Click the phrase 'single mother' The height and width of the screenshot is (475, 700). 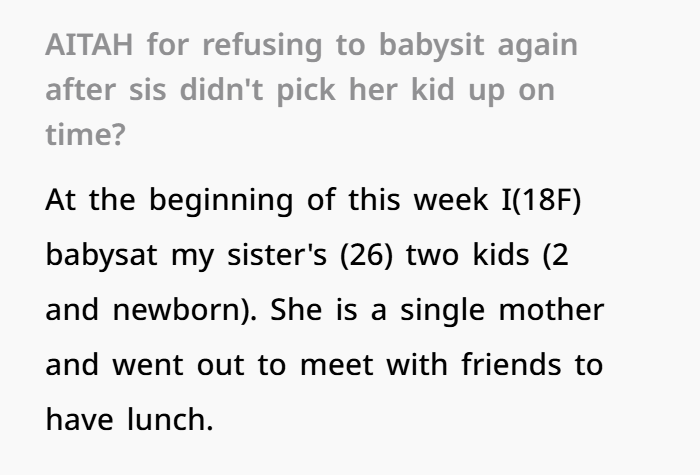(502, 311)
